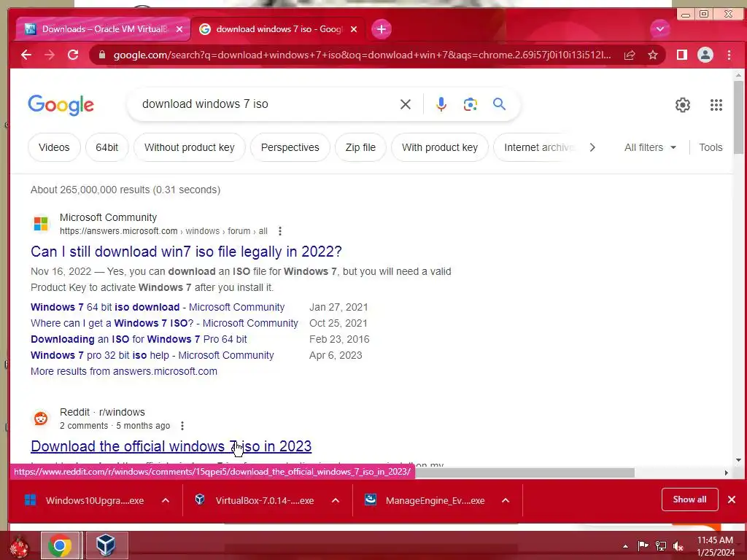Open more options for Microsoft Community result
747x560 pixels.
[x=280, y=231]
